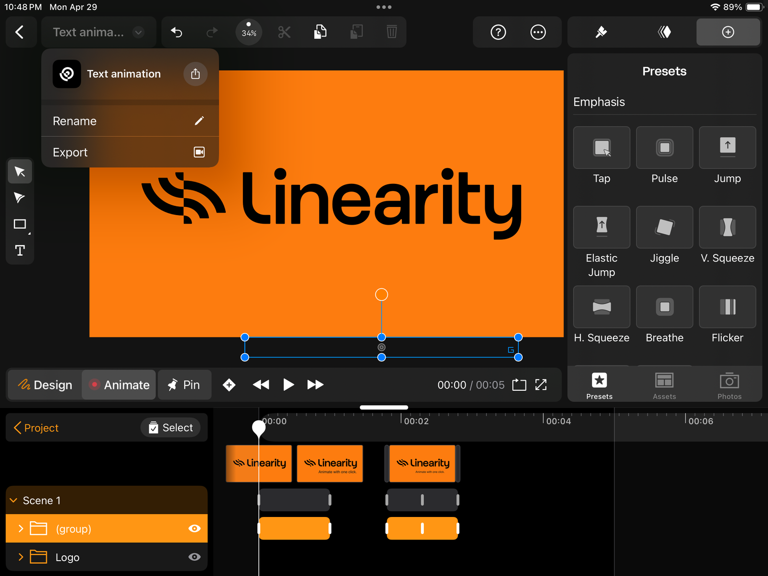
Task: Switch to Design mode
Action: 45,385
